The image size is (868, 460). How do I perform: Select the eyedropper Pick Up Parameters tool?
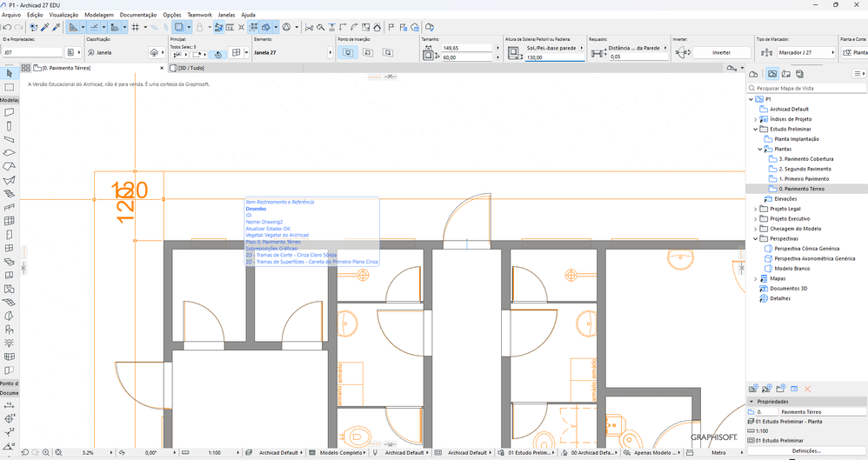coord(44,28)
